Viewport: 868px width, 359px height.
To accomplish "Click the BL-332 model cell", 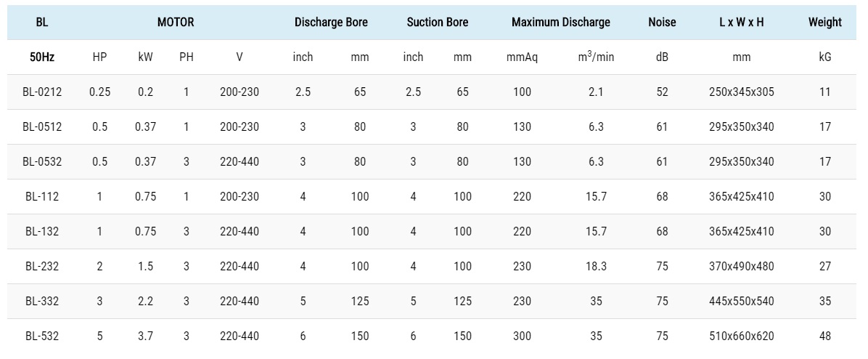I will pos(42,302).
